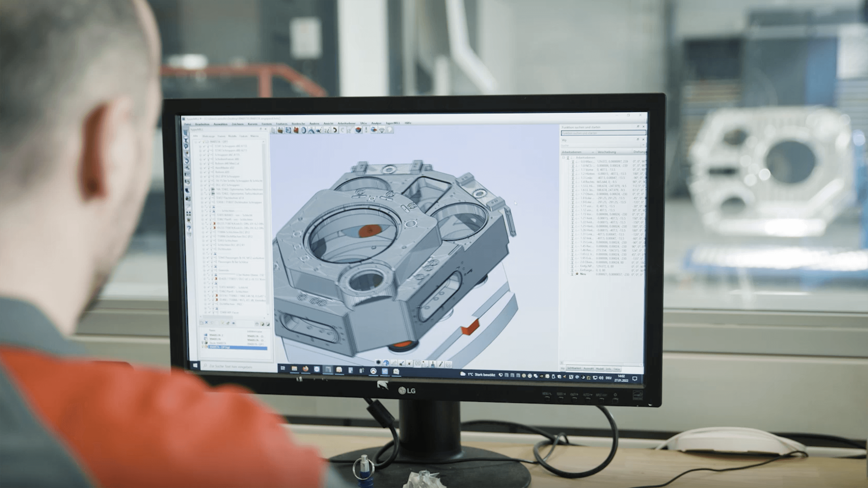Open the Arbeitsebene menu
This screenshot has width=868, height=488.
[347, 123]
